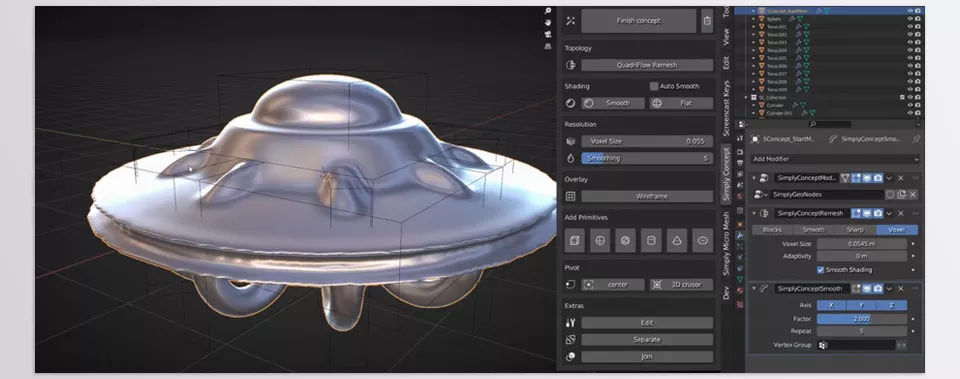
Task: Toggle Smooth Shading checkbox in Remesh modifier
Action: 820,270
